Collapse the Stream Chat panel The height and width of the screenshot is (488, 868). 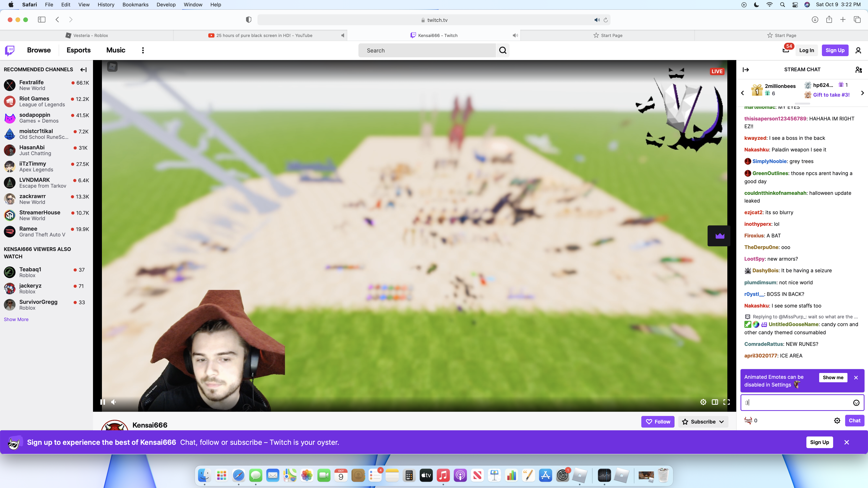(x=746, y=70)
